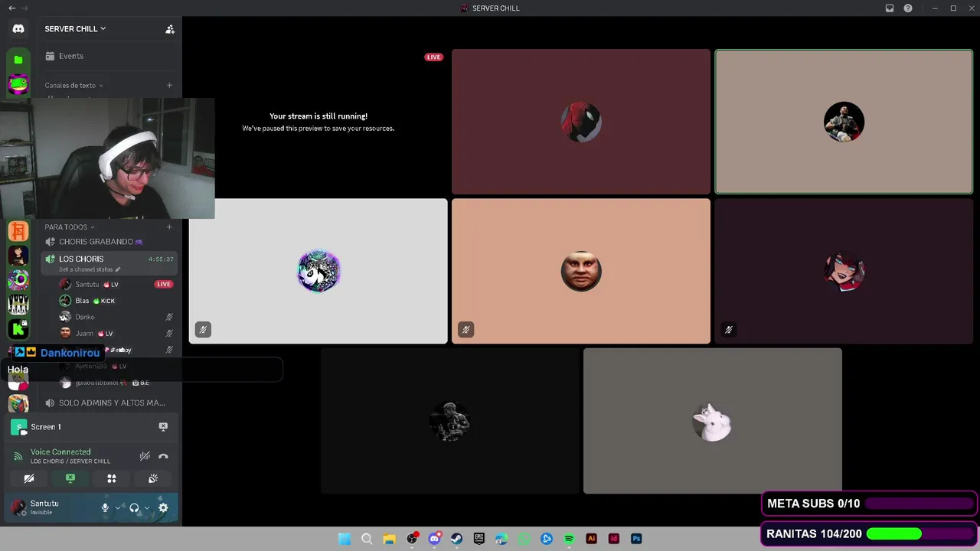Select the speaking participant tile with green border
This screenshot has width=980, height=551.
coord(844,122)
